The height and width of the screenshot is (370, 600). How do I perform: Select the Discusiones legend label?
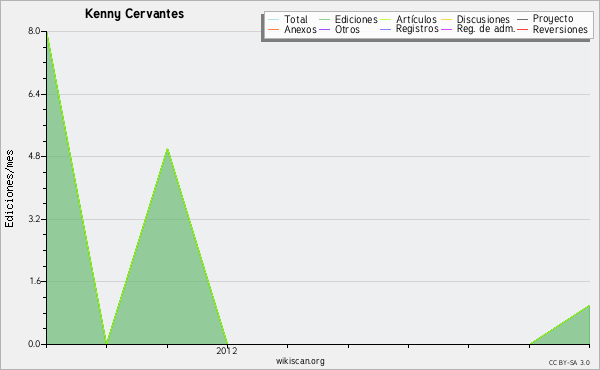coord(483,19)
